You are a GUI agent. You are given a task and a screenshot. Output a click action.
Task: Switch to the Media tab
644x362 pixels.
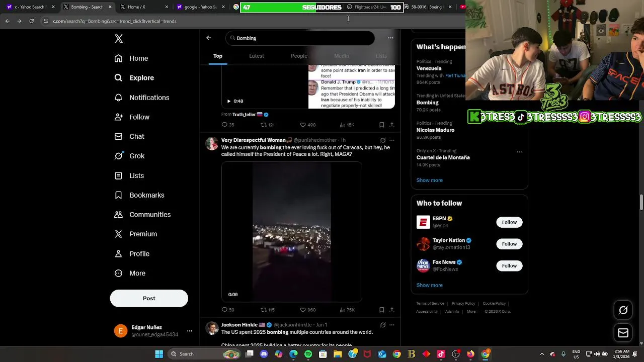coord(341,56)
